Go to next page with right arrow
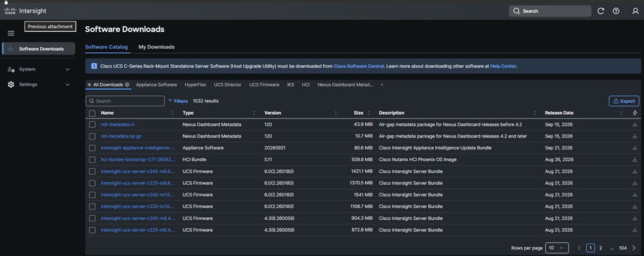This screenshot has width=644, height=256. (x=634, y=248)
